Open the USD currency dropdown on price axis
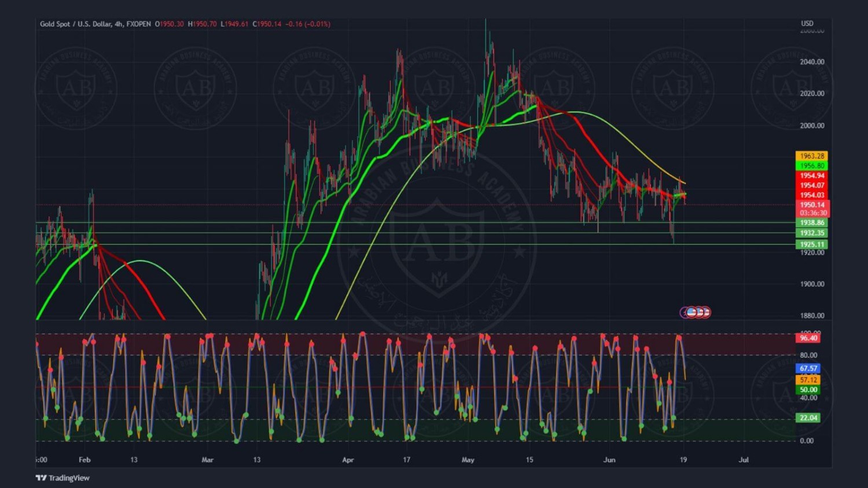868x488 pixels. pos(807,24)
